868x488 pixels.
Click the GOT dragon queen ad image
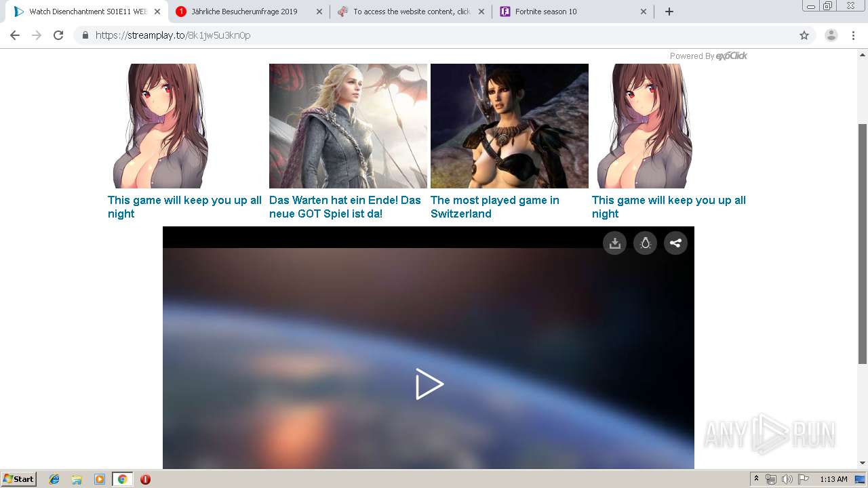pos(348,126)
